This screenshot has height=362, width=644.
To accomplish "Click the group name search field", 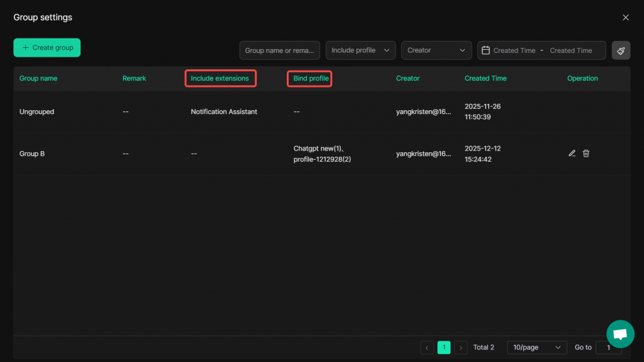I will point(280,50).
